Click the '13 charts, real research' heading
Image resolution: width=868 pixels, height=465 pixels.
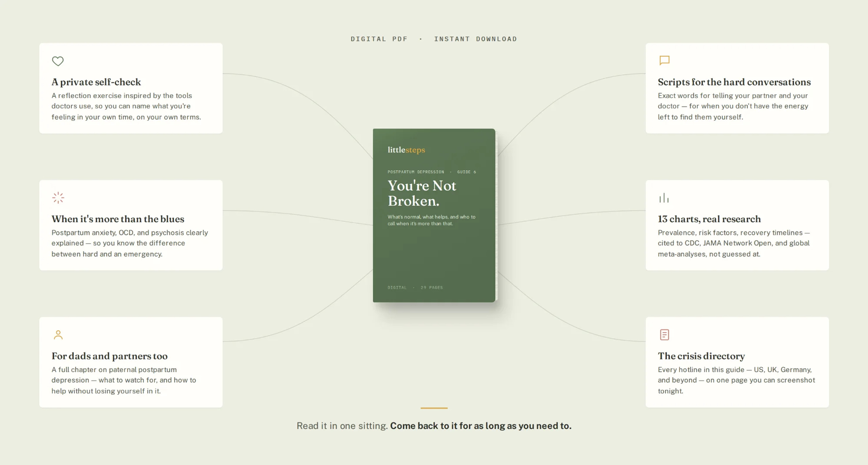(x=709, y=219)
